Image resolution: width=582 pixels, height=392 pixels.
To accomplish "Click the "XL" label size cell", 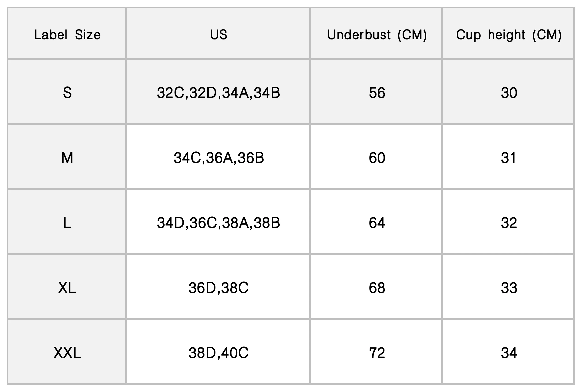I will [67, 287].
